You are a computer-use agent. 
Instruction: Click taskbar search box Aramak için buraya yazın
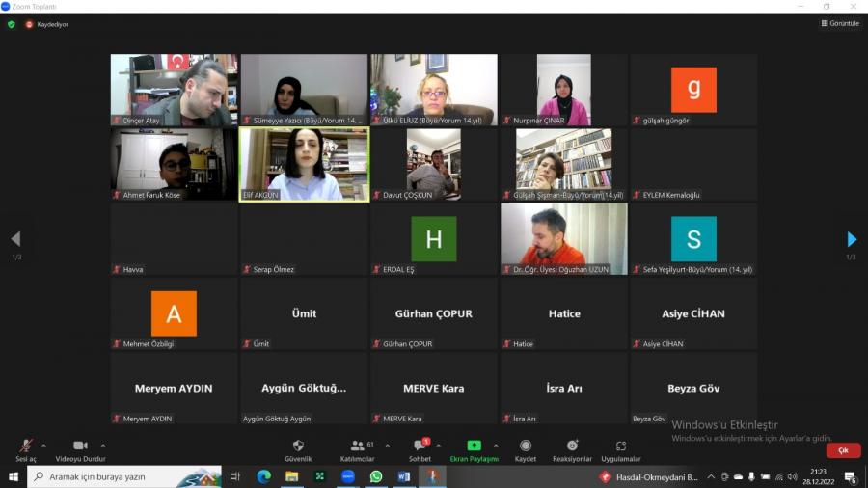tap(124, 476)
